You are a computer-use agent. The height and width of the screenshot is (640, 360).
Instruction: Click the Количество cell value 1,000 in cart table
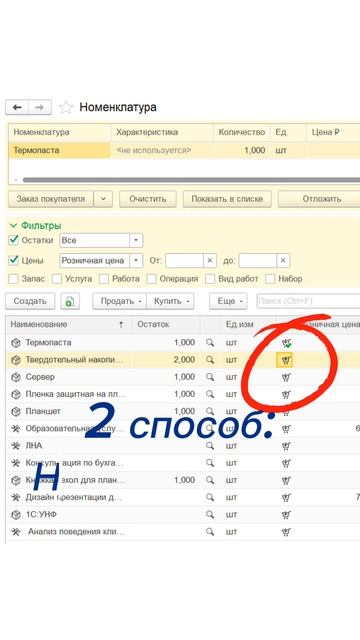[x=255, y=150]
